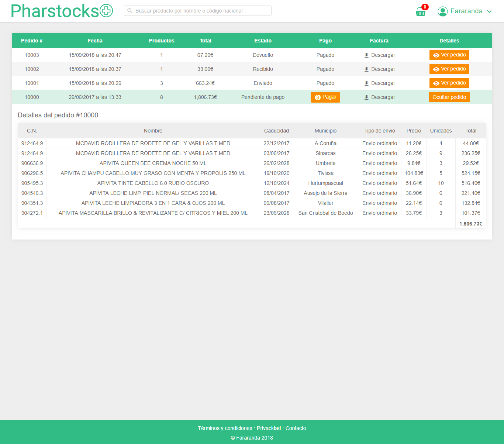Pay for order 10000 with Pagar

tap(325, 97)
